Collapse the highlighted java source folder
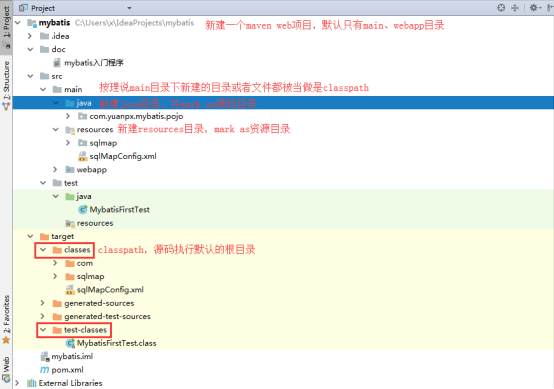This screenshot has width=554, height=389. pyautogui.click(x=56, y=103)
